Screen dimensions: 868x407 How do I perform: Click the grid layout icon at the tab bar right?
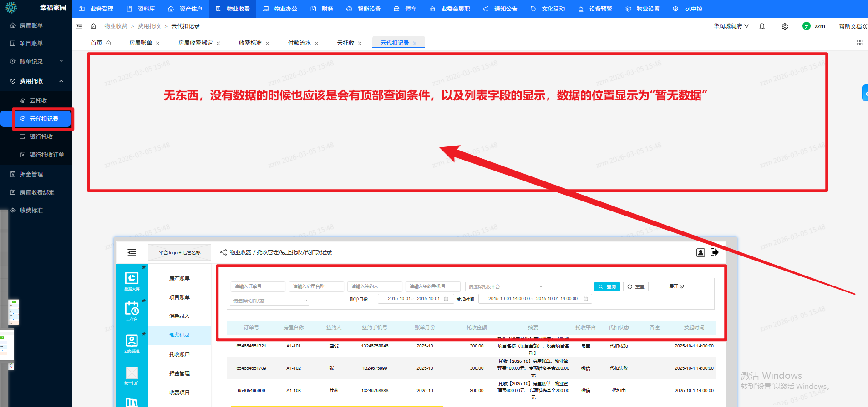point(860,43)
